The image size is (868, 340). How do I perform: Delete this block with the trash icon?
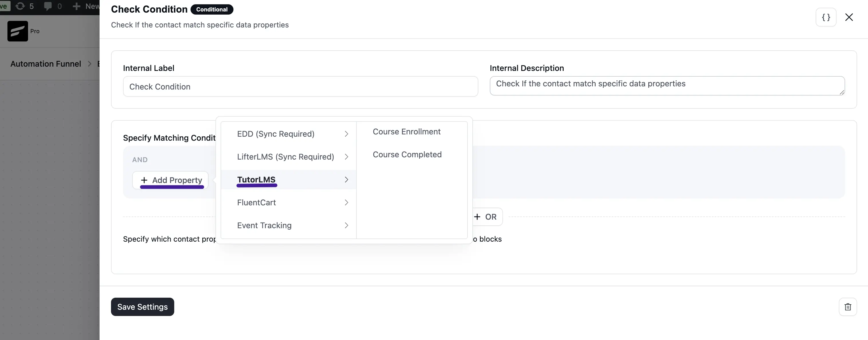pos(848,307)
